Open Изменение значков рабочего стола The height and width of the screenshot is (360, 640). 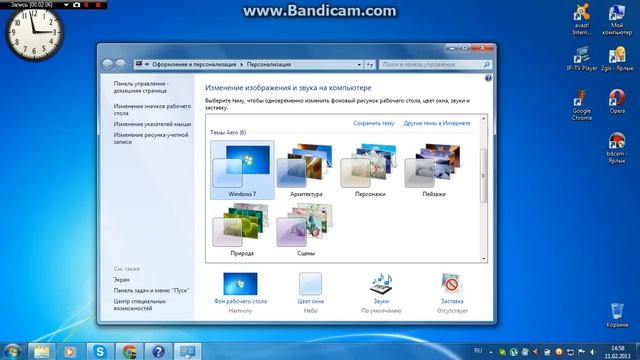tap(152, 109)
